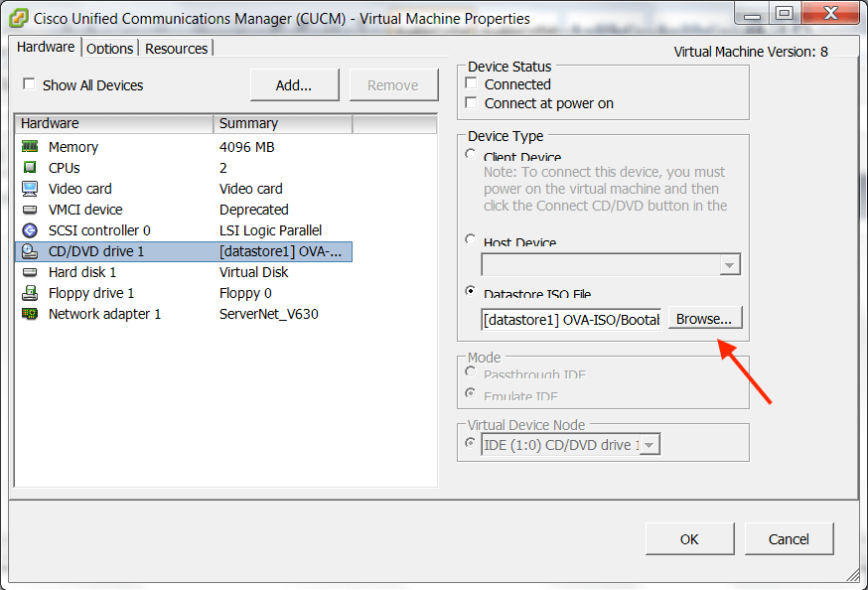
Task: Click the ServerNet_V630 network summary
Action: pos(269,315)
